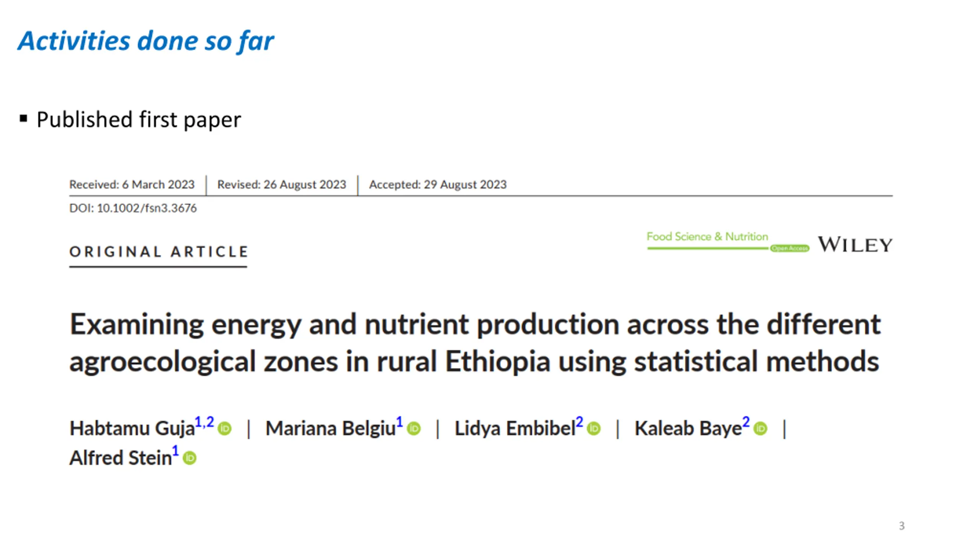Click ORCID icon beside Mariana Belgiu
Viewport: 980px width, 551px height.
click(x=414, y=428)
